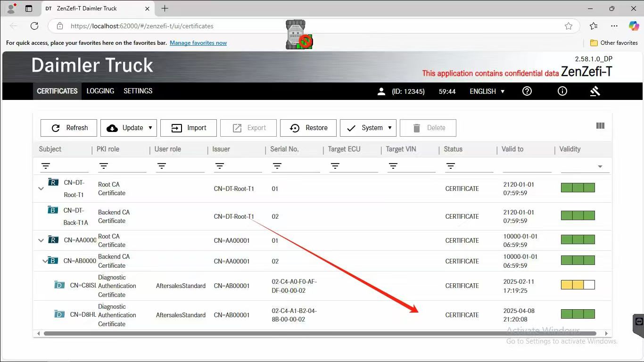Click the Manage favorites now link

point(198,43)
